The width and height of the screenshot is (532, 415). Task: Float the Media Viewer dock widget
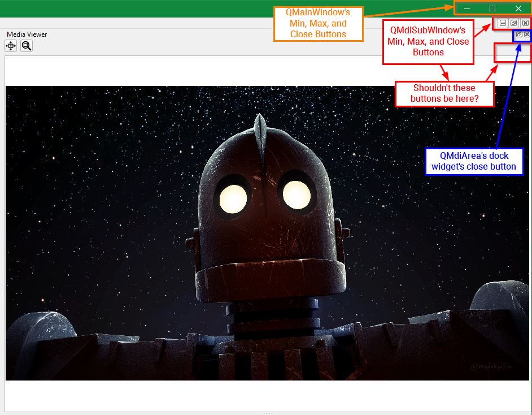point(519,34)
